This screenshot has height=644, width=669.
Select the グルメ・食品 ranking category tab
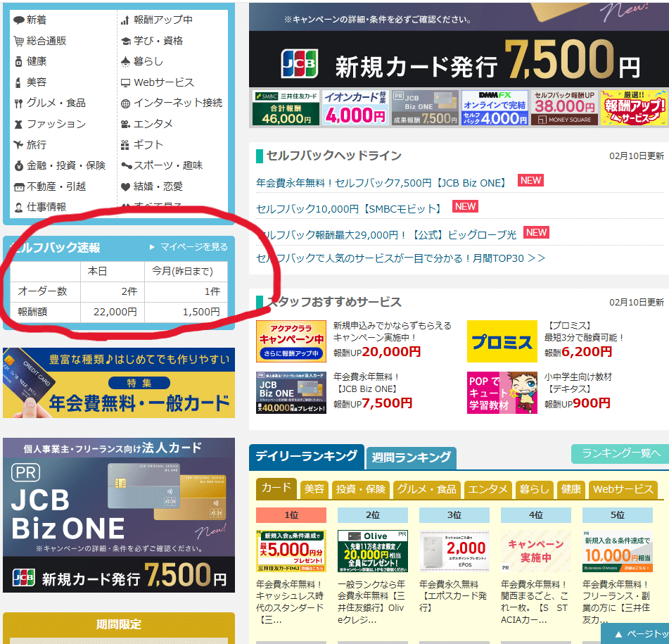[x=427, y=489]
